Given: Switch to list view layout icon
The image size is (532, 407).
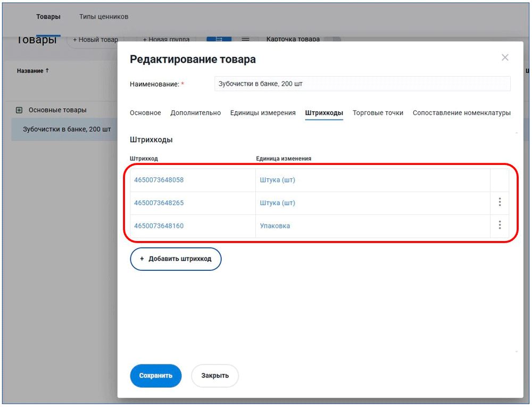Looking at the screenshot, I should [x=245, y=39].
